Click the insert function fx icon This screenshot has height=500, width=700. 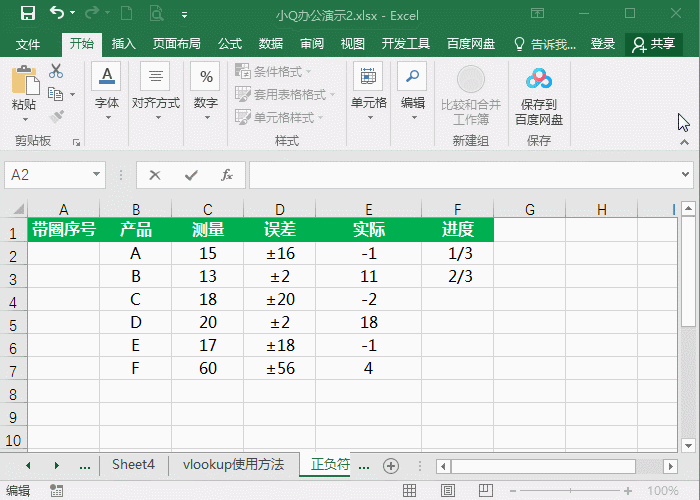227,175
